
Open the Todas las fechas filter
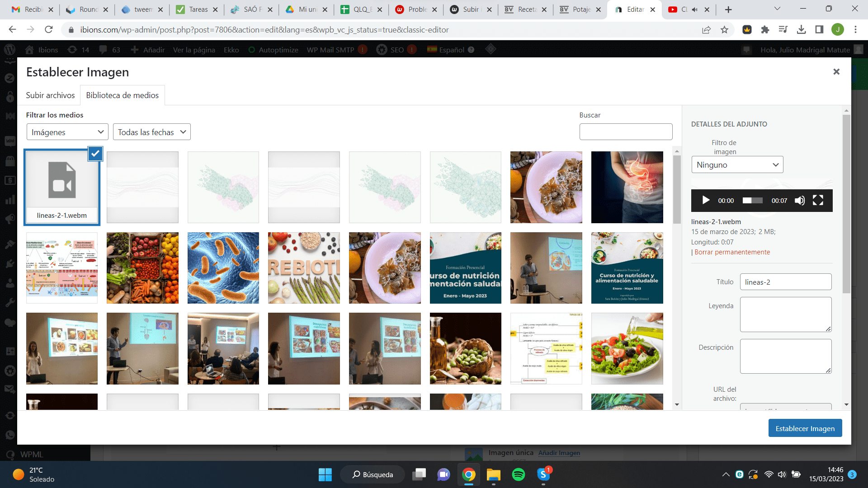click(x=151, y=132)
